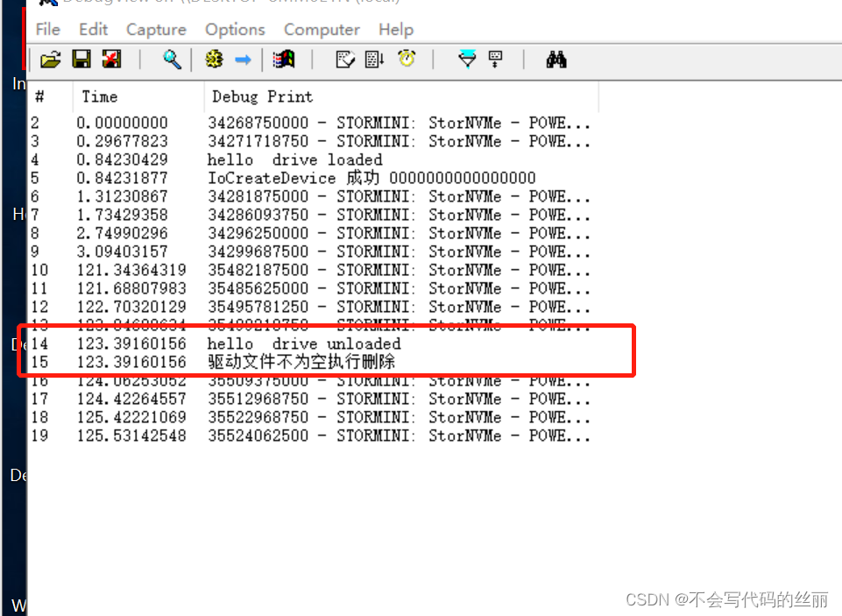This screenshot has height=616, width=842.
Task: Click message starting 34299687500
Action: tap(399, 251)
